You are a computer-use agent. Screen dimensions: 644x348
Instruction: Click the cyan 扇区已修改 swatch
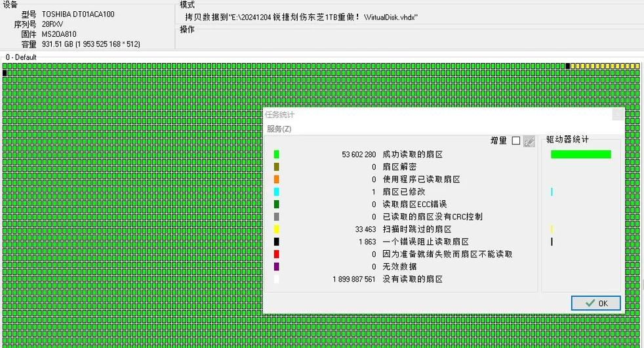coord(276,192)
